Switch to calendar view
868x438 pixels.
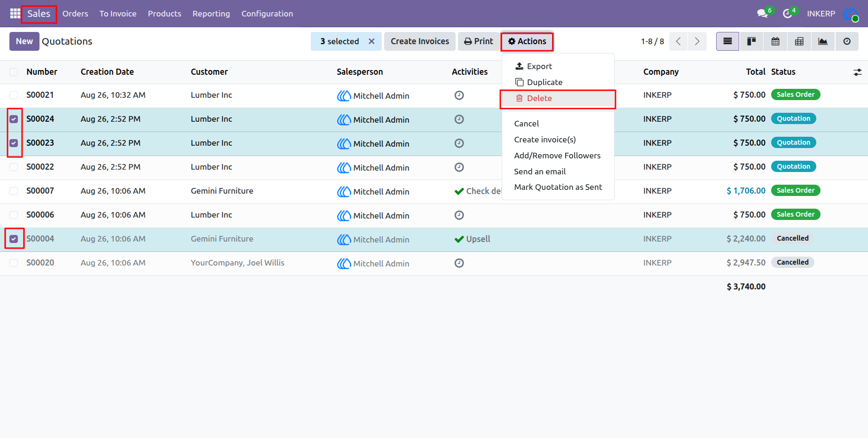tap(775, 41)
